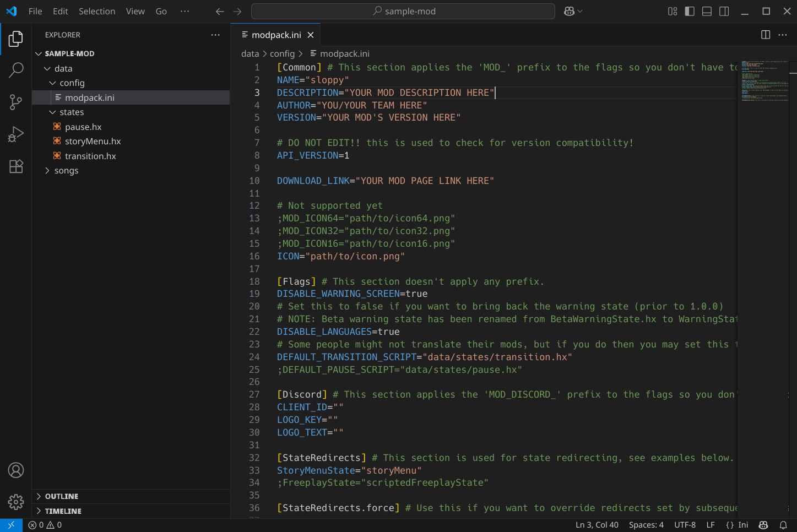The image size is (797, 532).
Task: Open the remote window indicator
Action: [11, 525]
